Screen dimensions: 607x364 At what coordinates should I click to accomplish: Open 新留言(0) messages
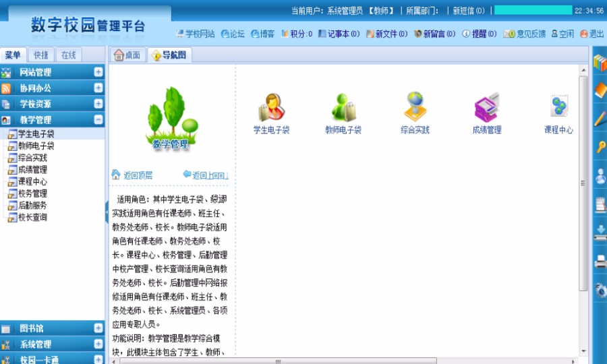point(435,34)
